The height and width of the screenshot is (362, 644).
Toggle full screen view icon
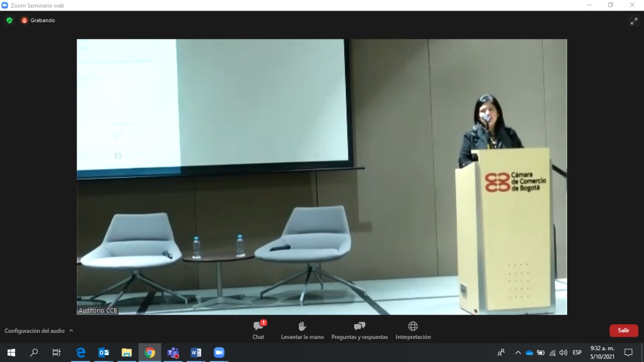[x=633, y=21]
